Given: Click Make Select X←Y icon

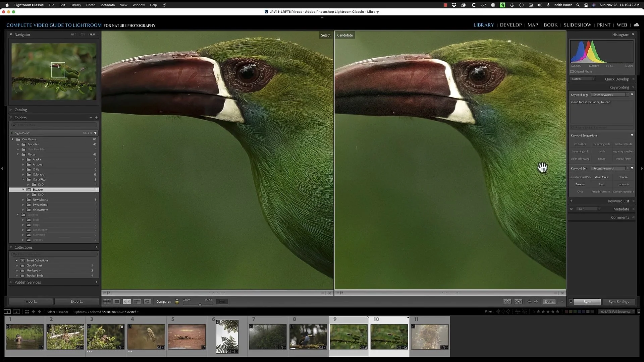Looking at the screenshot, I should tap(518, 302).
